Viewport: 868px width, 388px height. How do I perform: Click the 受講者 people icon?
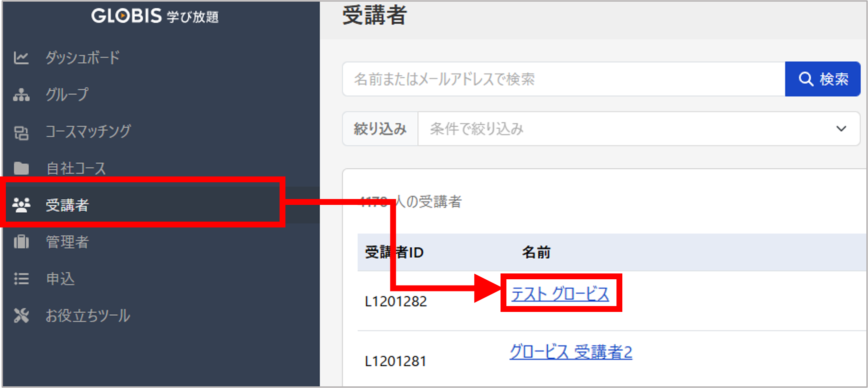(x=21, y=205)
